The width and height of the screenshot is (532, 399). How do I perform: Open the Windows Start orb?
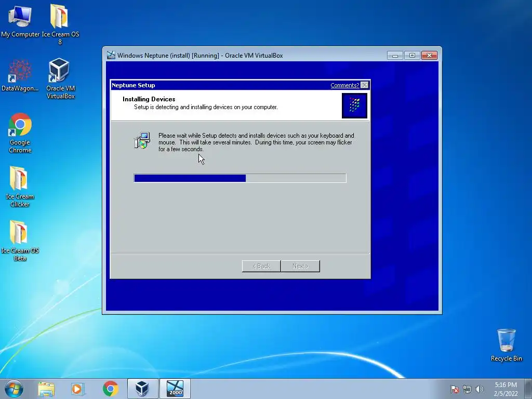click(x=14, y=389)
